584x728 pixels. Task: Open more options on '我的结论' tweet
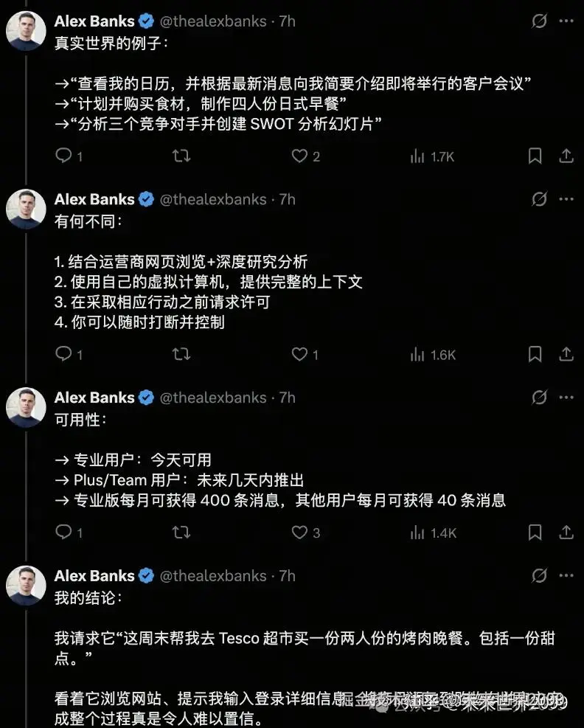tap(566, 575)
